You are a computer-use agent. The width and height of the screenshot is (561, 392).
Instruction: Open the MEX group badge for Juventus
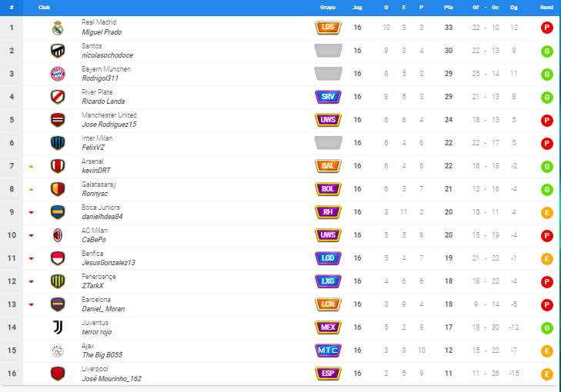[328, 327]
